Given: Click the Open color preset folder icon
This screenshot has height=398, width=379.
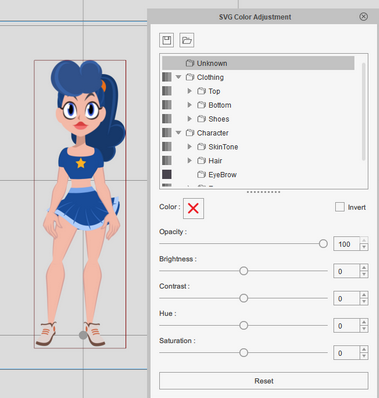Looking at the screenshot, I should pos(187,40).
